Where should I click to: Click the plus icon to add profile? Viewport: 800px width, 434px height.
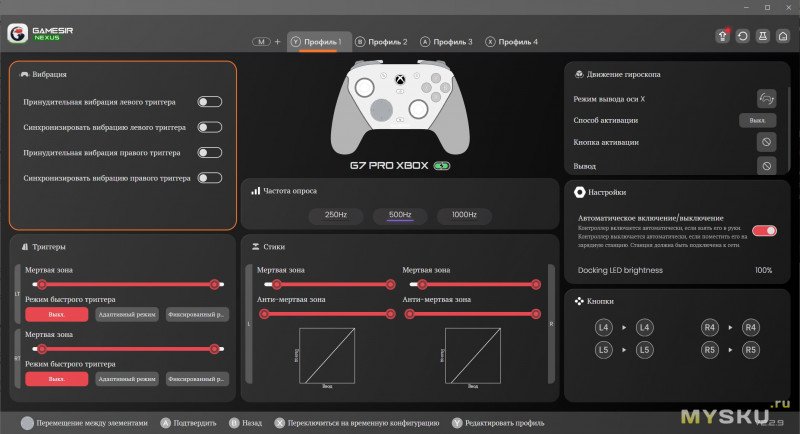coord(277,42)
